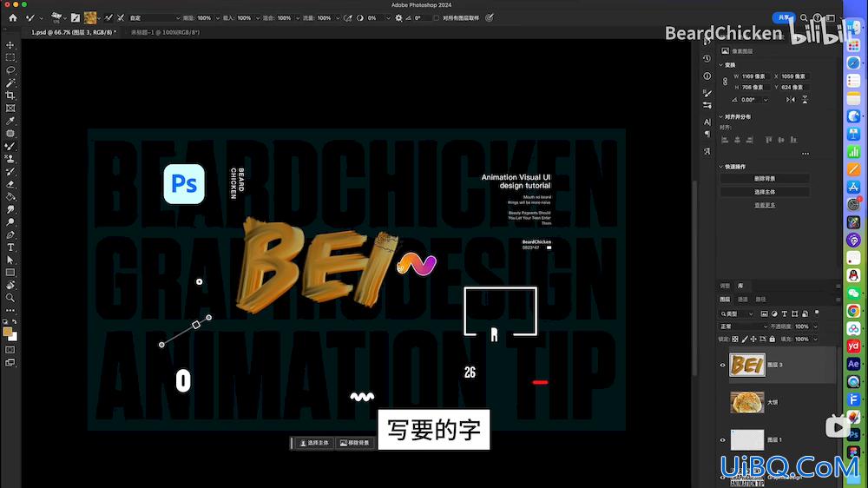Select the Lasso tool
Image resolution: width=868 pixels, height=488 pixels.
[10, 70]
